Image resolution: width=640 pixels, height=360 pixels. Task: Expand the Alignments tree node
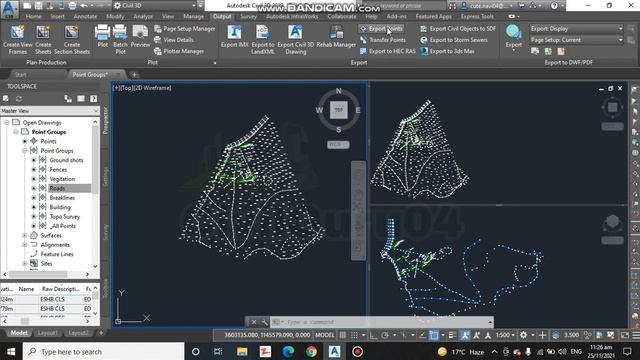coord(25,245)
